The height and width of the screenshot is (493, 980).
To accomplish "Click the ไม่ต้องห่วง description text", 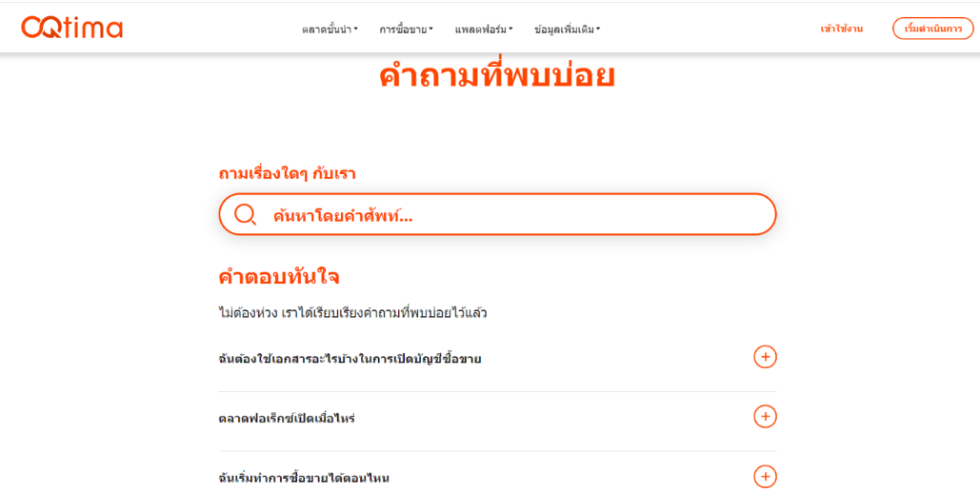I will [x=352, y=312].
